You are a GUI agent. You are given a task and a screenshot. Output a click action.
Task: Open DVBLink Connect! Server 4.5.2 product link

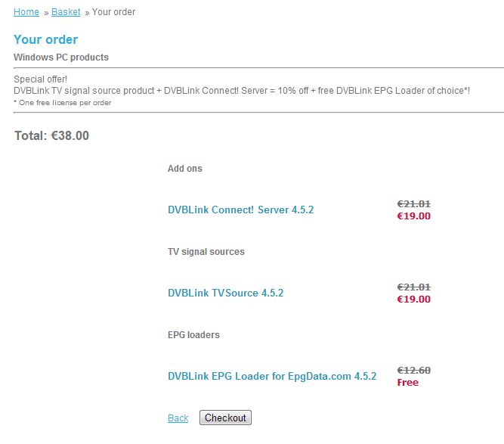pyautogui.click(x=240, y=210)
